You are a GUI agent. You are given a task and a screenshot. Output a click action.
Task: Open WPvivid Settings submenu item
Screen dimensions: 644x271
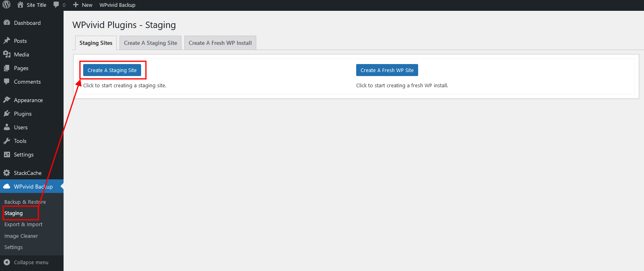coord(14,247)
